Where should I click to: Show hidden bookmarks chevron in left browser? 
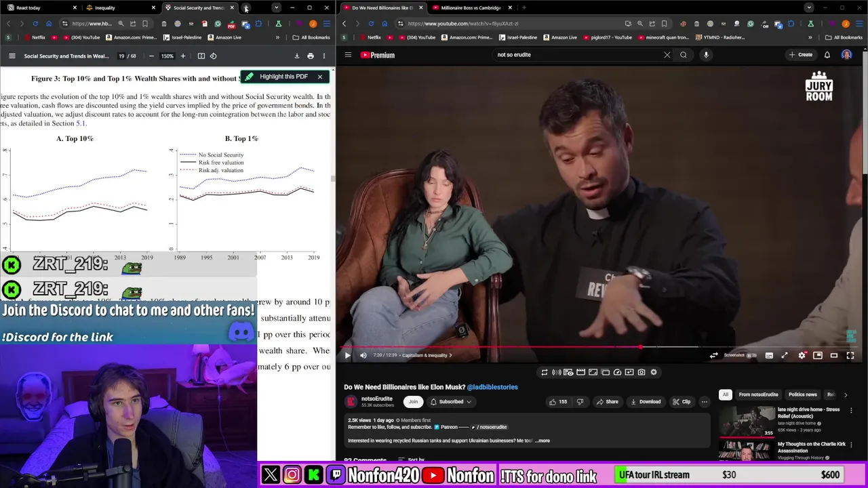(277, 37)
